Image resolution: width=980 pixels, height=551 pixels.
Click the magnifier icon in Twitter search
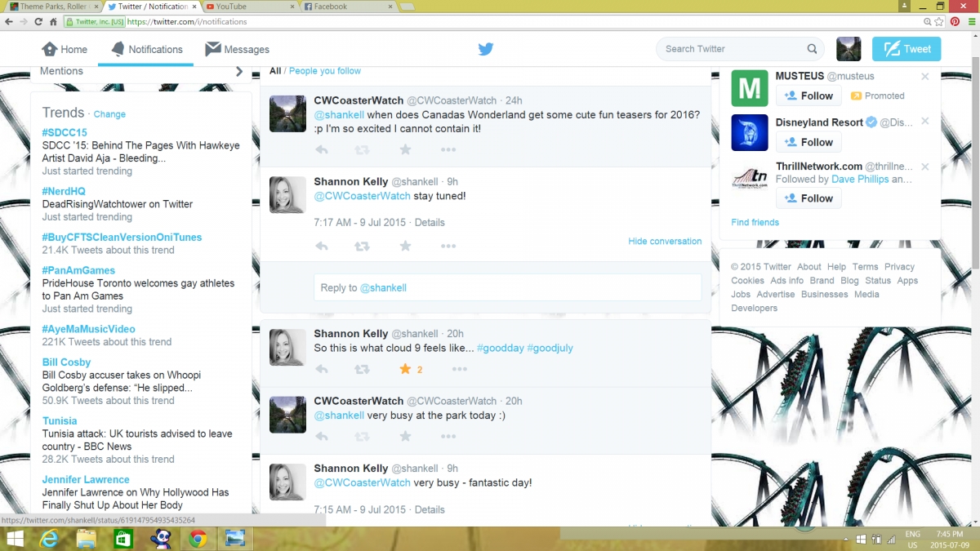pos(812,49)
